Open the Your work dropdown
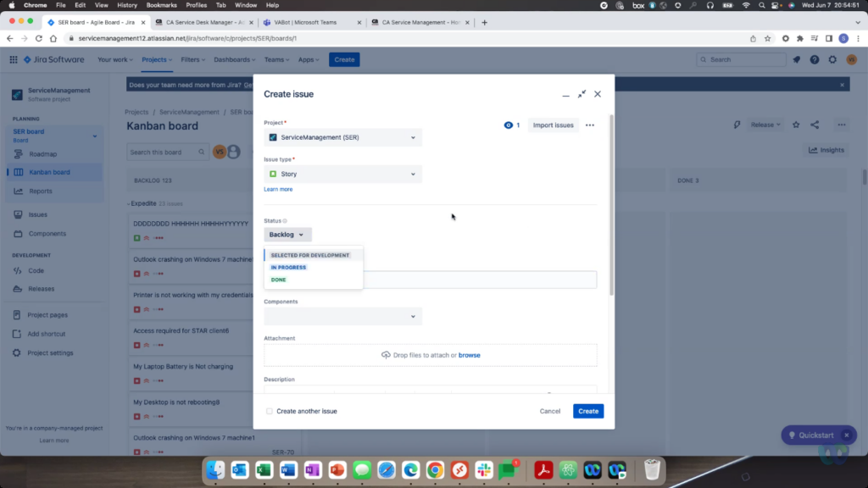Viewport: 868px width, 488px height. [x=115, y=60]
